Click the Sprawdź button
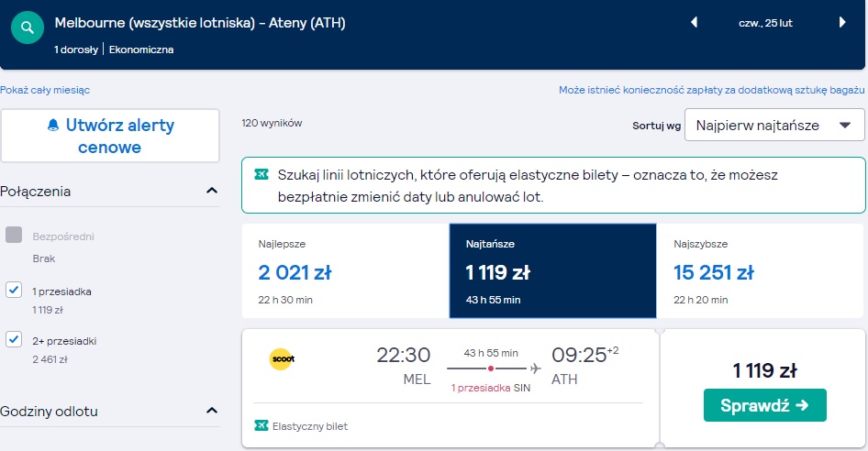Screen dimensions: 868x451 pyautogui.click(x=765, y=405)
